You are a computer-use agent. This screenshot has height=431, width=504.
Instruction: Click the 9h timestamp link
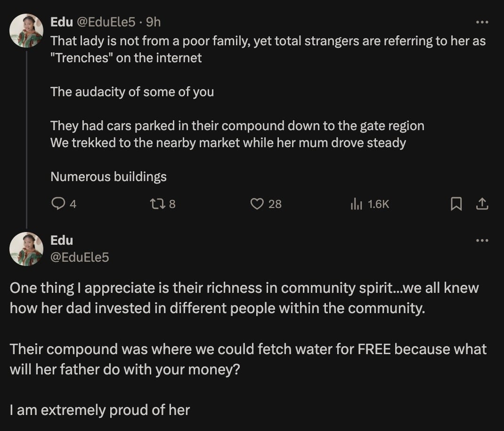[x=154, y=22]
